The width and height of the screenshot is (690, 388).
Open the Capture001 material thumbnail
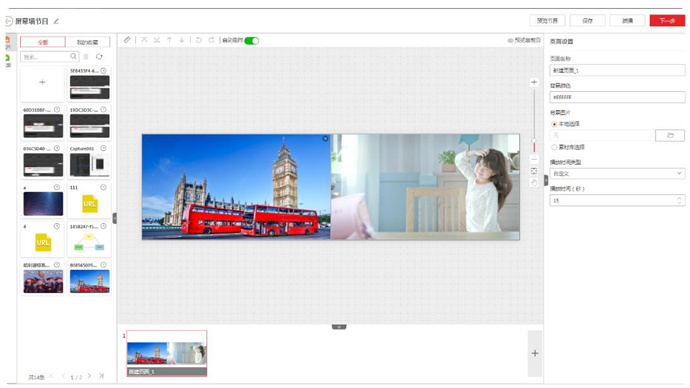[x=90, y=165]
